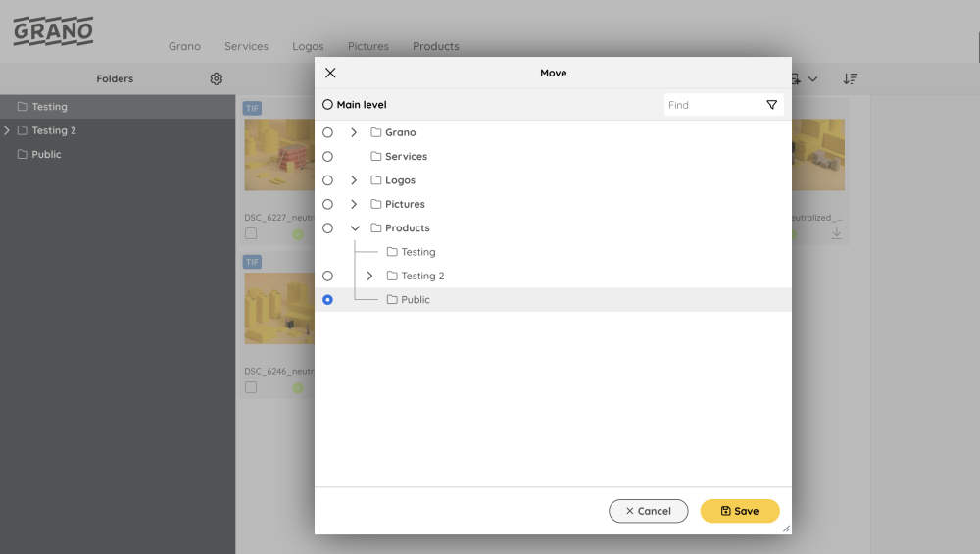Grab the dialog resize handle corner

tap(786, 529)
